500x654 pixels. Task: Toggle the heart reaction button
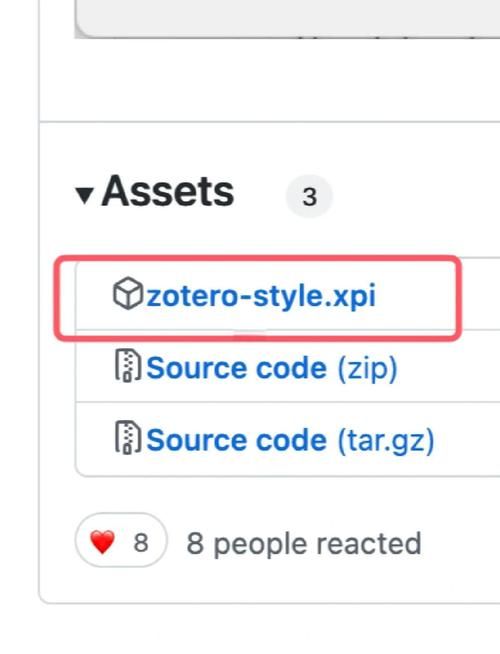tap(121, 540)
